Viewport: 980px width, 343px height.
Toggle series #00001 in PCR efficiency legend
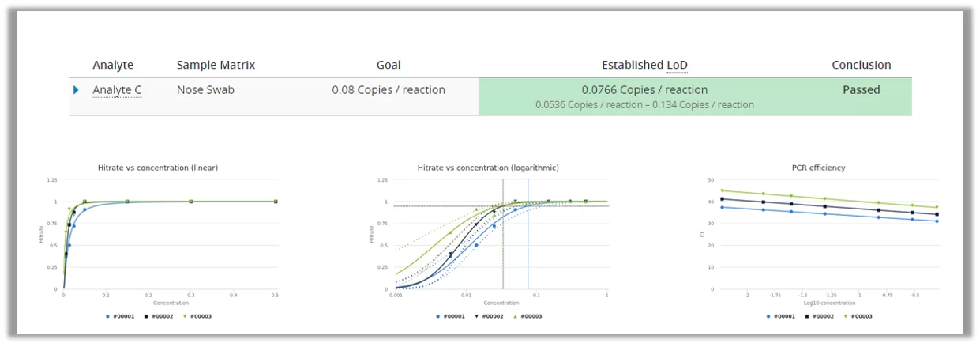[783, 316]
